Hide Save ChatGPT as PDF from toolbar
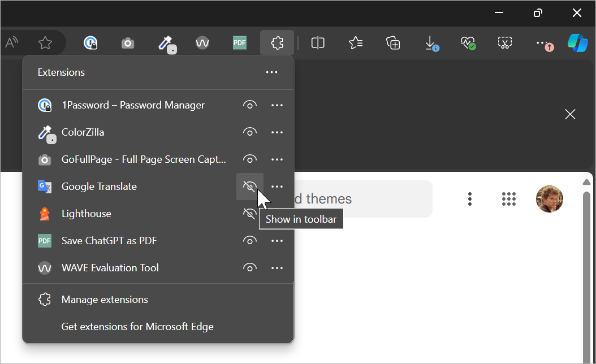596x364 pixels. coord(250,241)
